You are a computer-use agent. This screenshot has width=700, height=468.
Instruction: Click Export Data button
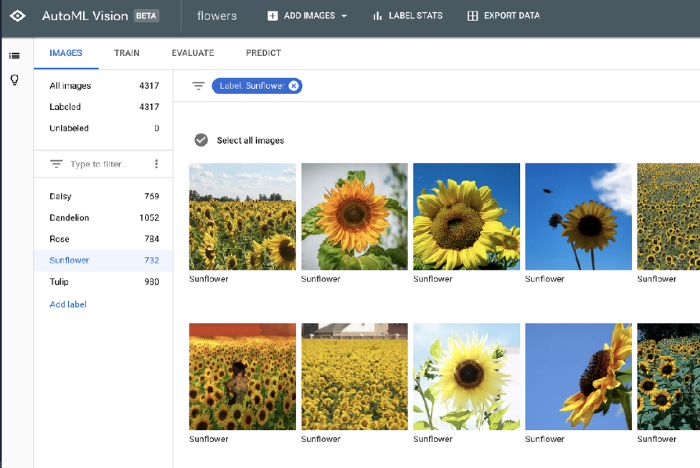(x=504, y=16)
